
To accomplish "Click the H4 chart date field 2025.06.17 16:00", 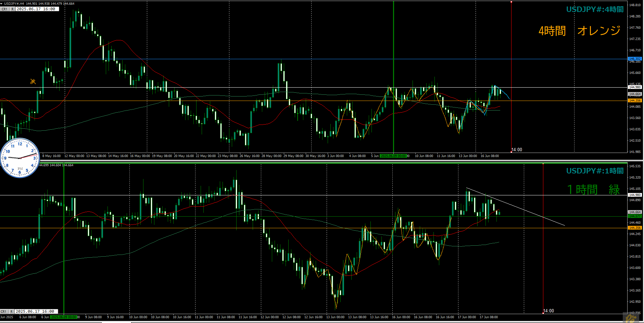I will (x=37, y=9).
